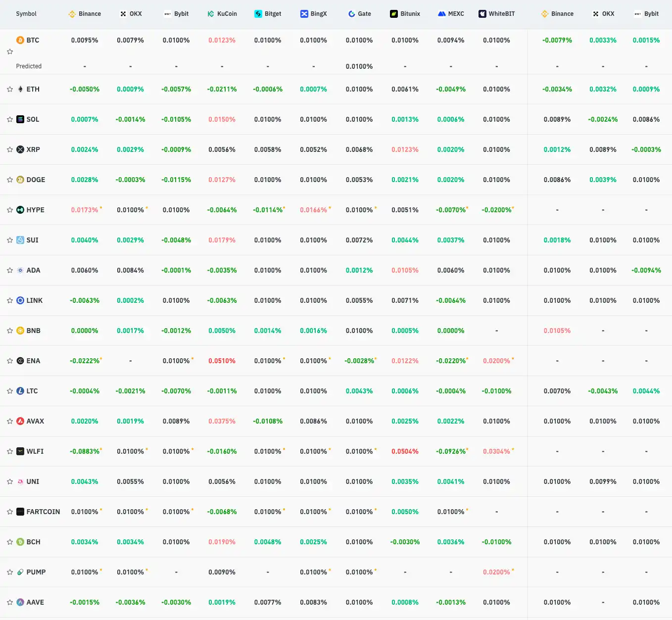
Task: Click the Bitcoin coin icon
Action: (20, 40)
